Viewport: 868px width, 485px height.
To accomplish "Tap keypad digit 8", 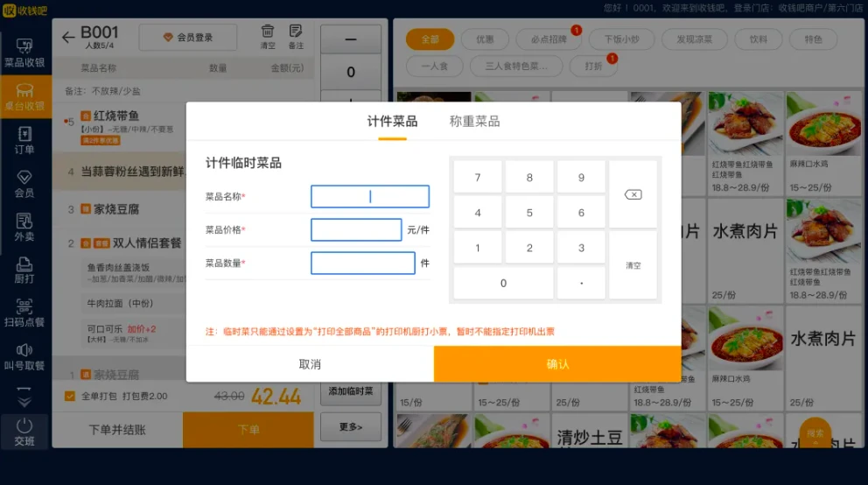I will click(529, 178).
